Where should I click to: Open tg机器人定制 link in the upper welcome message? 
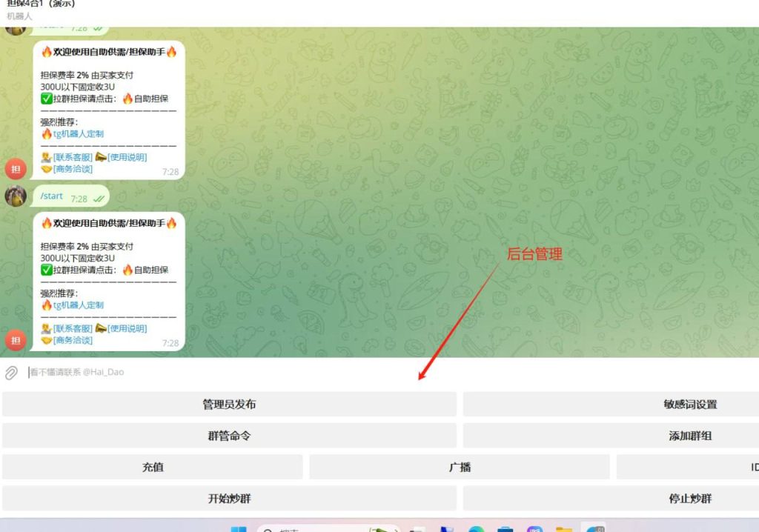coord(79,134)
